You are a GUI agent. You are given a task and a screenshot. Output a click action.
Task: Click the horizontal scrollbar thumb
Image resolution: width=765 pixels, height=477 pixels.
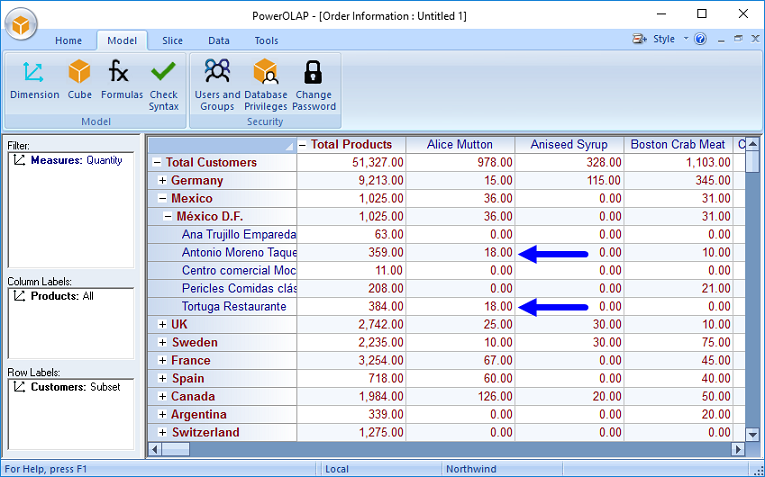(x=175, y=449)
